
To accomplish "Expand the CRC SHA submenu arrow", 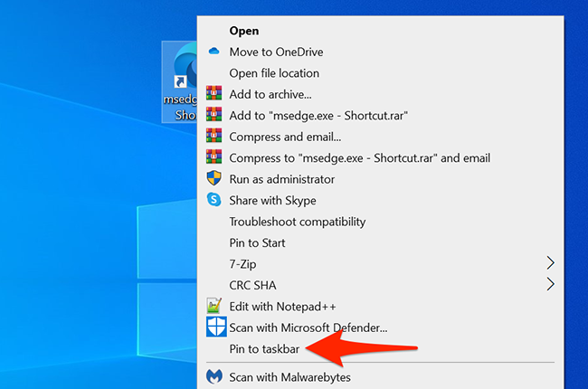I will pyautogui.click(x=550, y=284).
